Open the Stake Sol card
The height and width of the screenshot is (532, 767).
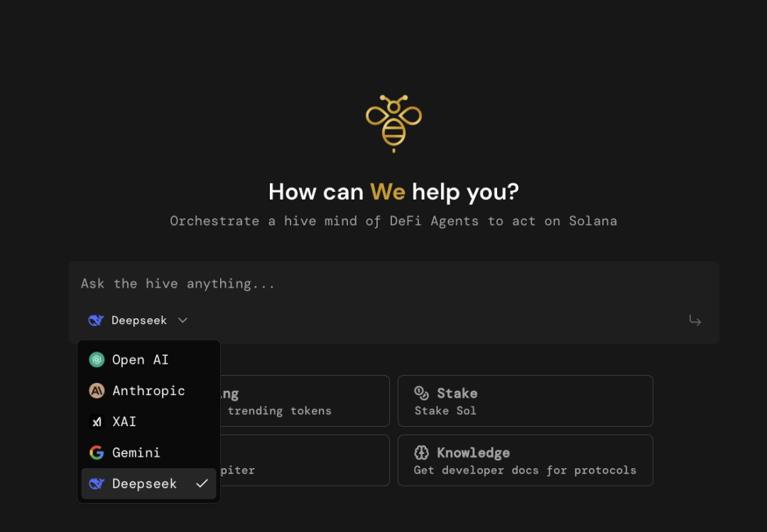point(526,401)
